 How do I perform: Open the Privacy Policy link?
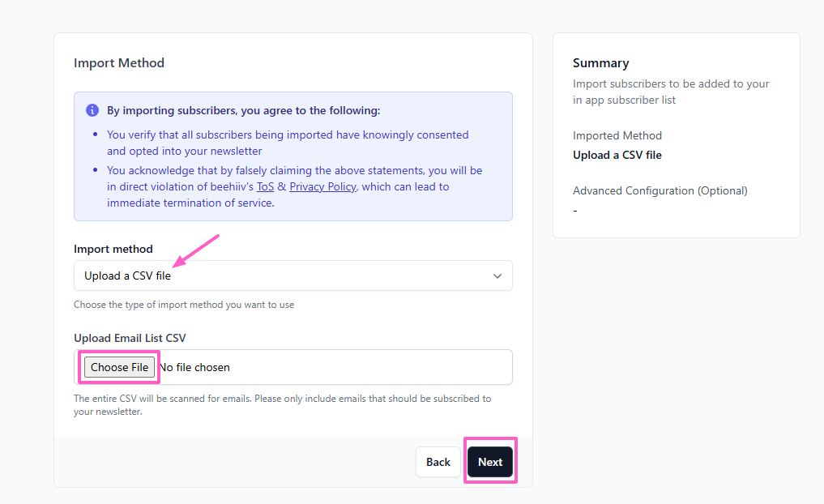[323, 186]
